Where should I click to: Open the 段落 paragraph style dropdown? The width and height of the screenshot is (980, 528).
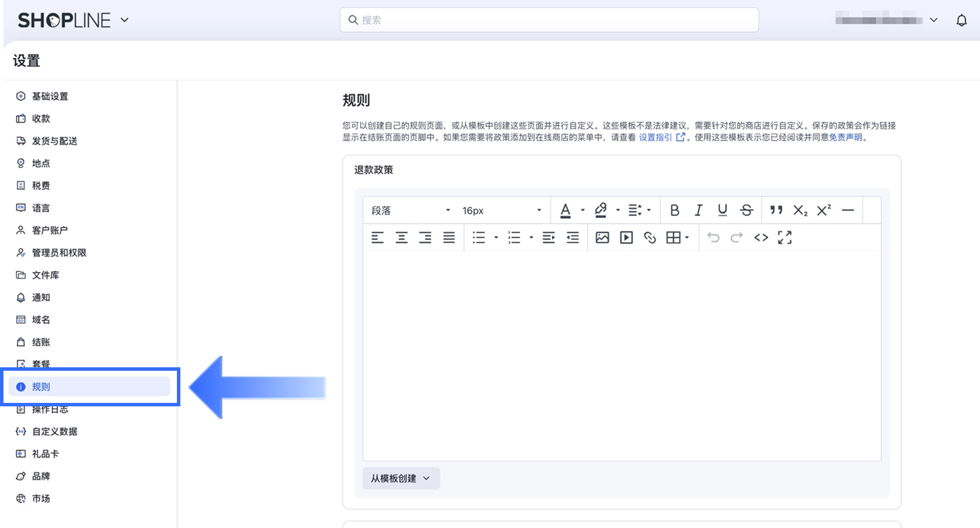click(x=411, y=211)
